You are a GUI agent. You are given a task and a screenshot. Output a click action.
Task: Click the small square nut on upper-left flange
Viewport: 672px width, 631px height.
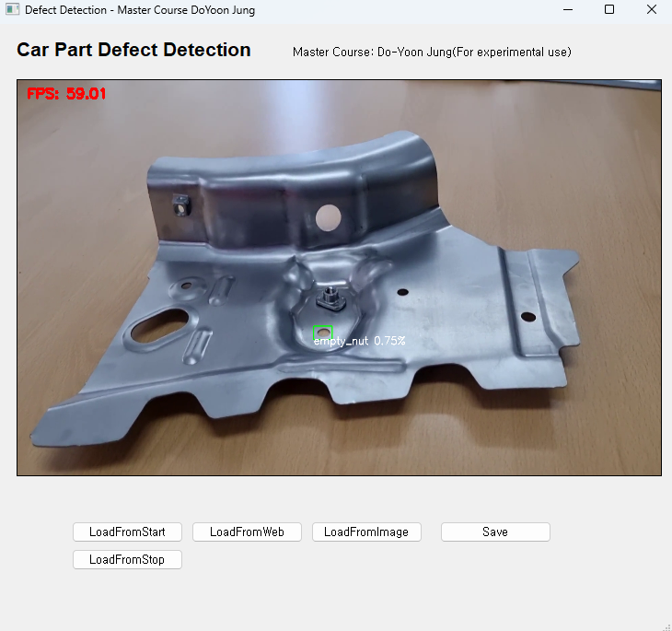click(180, 204)
